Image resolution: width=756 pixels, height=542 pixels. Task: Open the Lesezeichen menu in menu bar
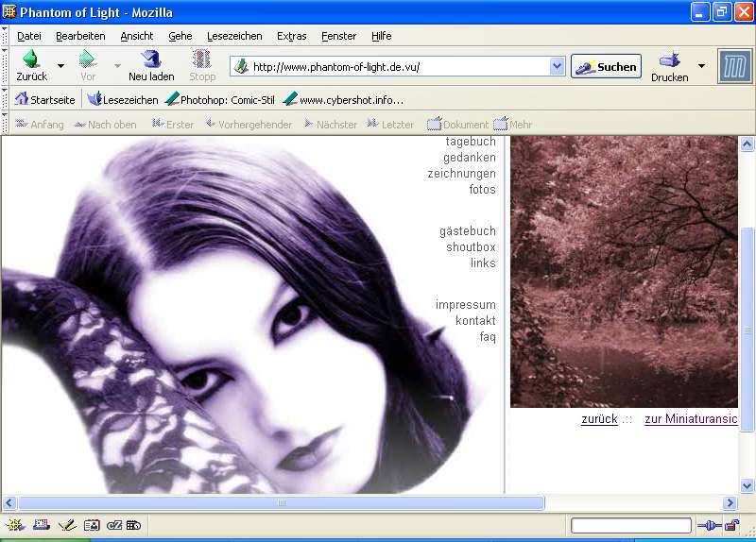(x=233, y=36)
